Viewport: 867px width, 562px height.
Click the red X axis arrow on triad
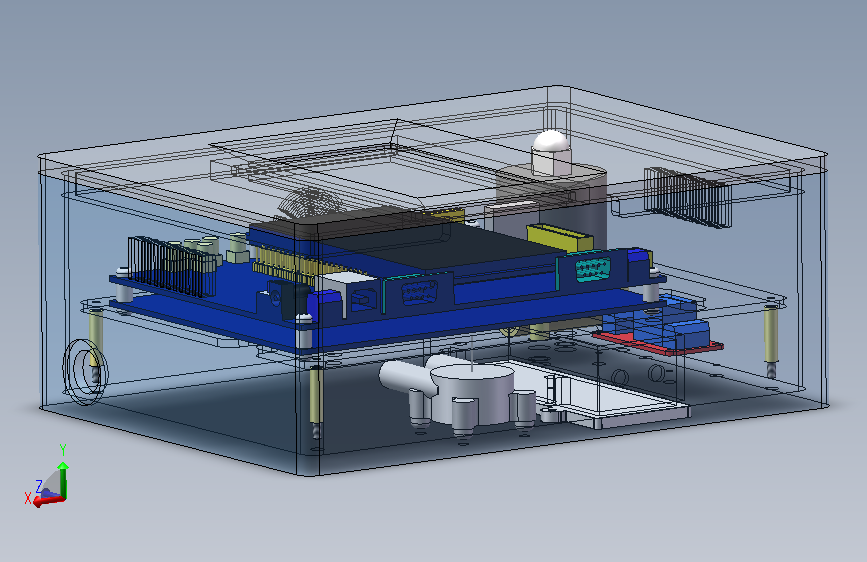tap(49, 501)
